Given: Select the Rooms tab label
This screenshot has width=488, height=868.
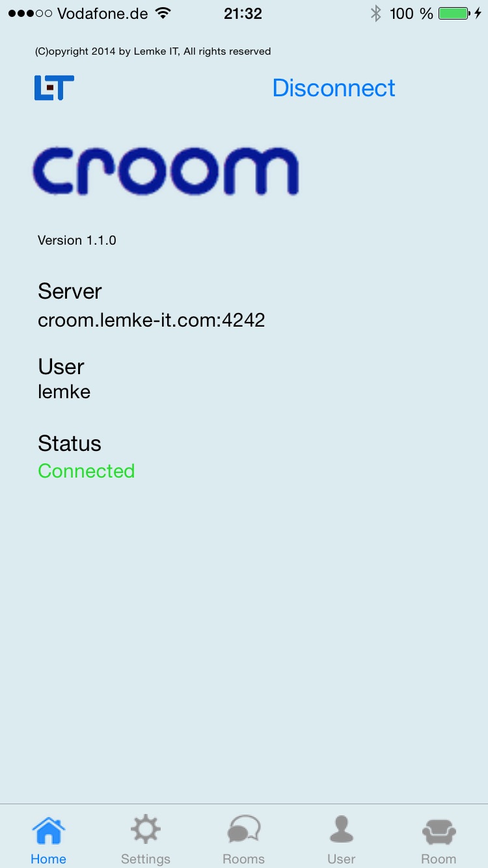Looking at the screenshot, I should point(244,859).
